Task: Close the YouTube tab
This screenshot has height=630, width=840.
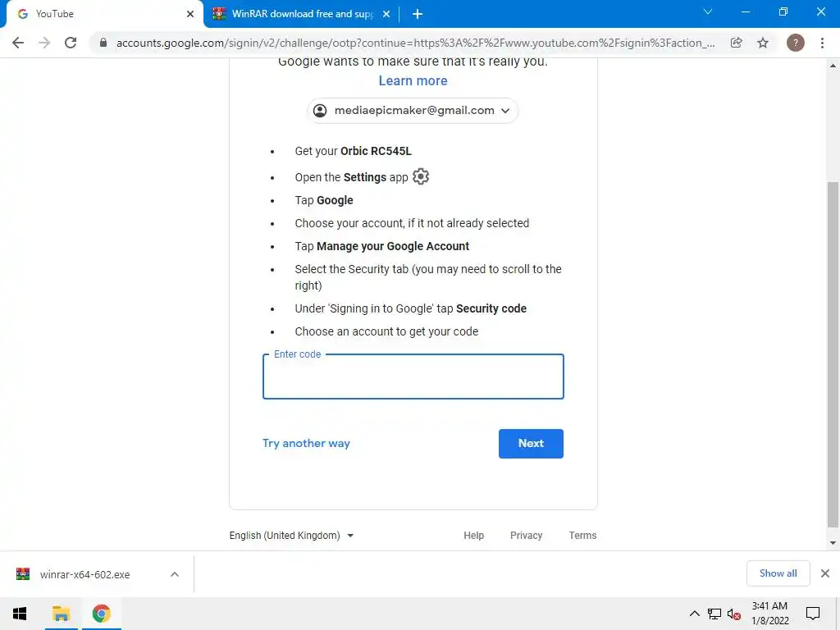Action: [190, 14]
